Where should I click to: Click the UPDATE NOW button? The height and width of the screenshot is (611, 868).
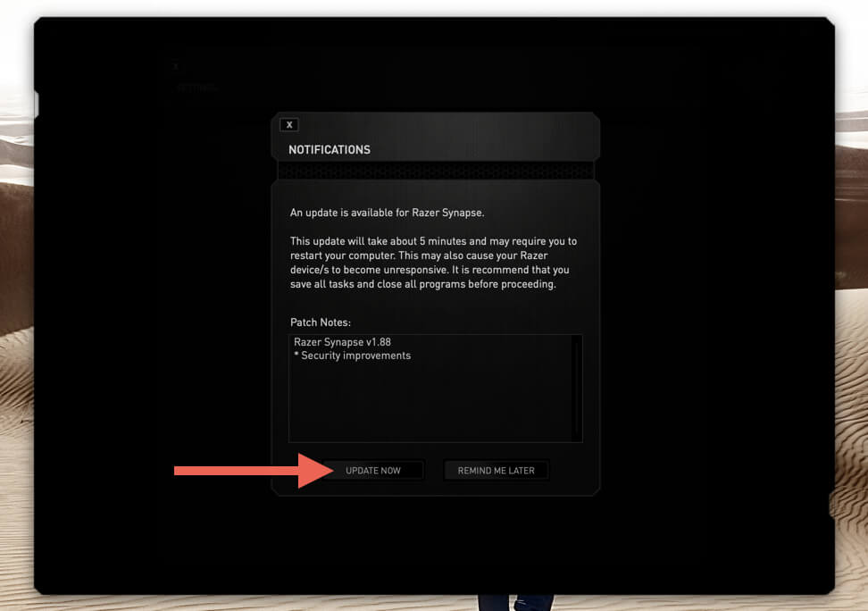point(373,470)
